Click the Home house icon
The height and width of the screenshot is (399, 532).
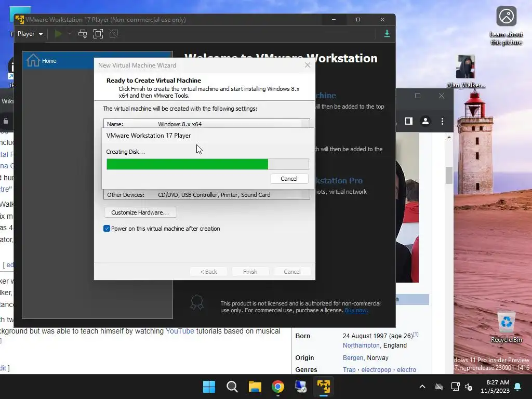[33, 60]
